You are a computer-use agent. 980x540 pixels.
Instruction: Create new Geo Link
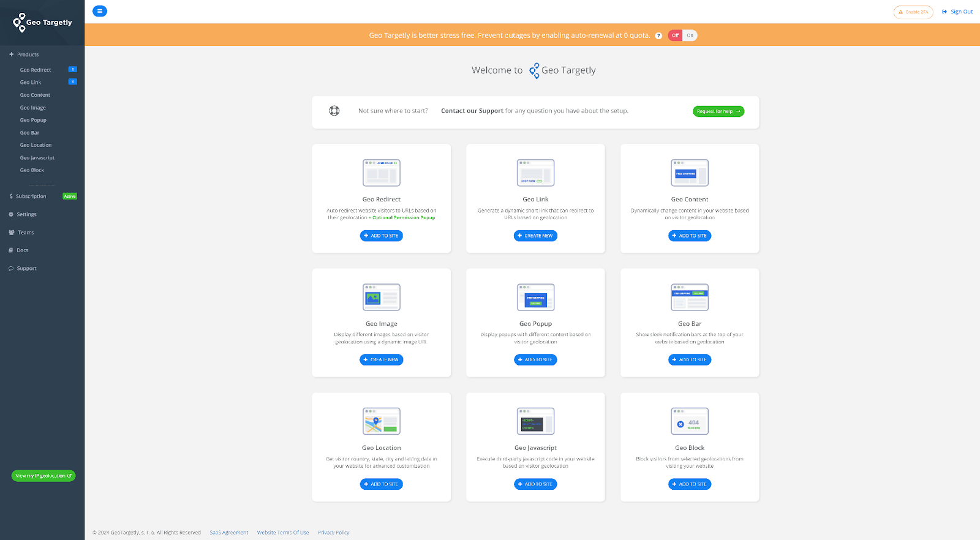535,236
